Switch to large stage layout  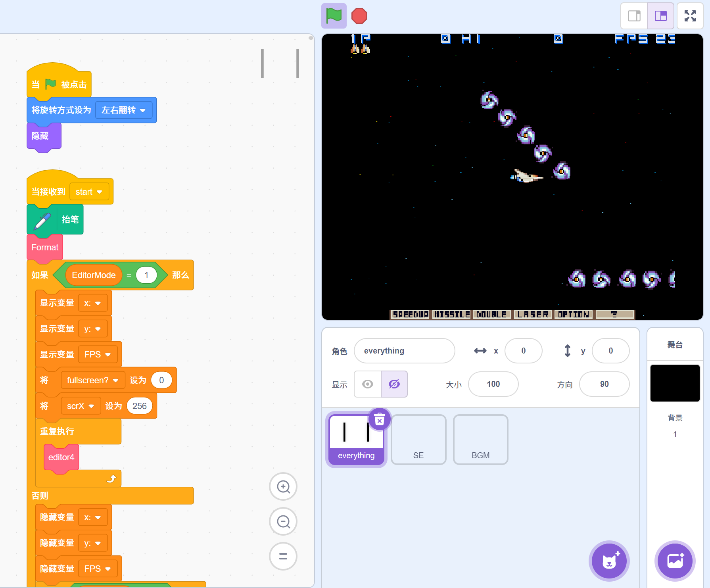pyautogui.click(x=660, y=16)
